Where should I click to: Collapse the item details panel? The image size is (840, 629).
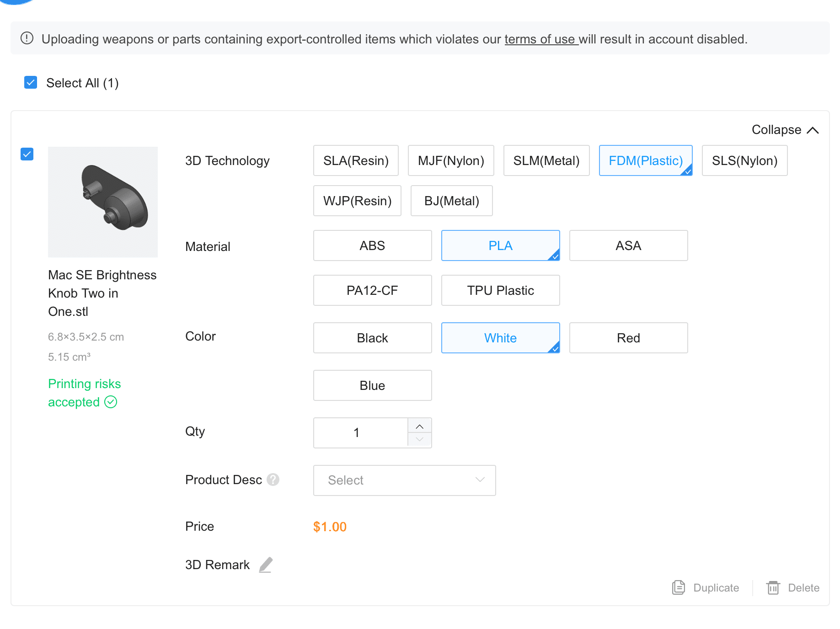[785, 130]
